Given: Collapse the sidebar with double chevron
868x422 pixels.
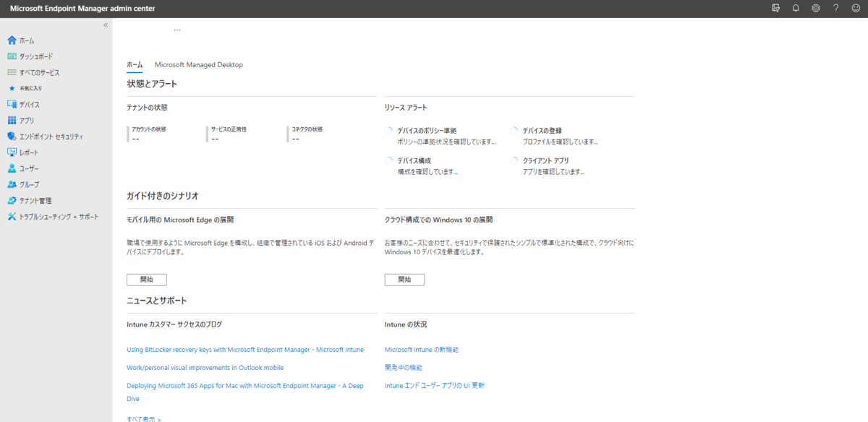Looking at the screenshot, I should [x=106, y=25].
